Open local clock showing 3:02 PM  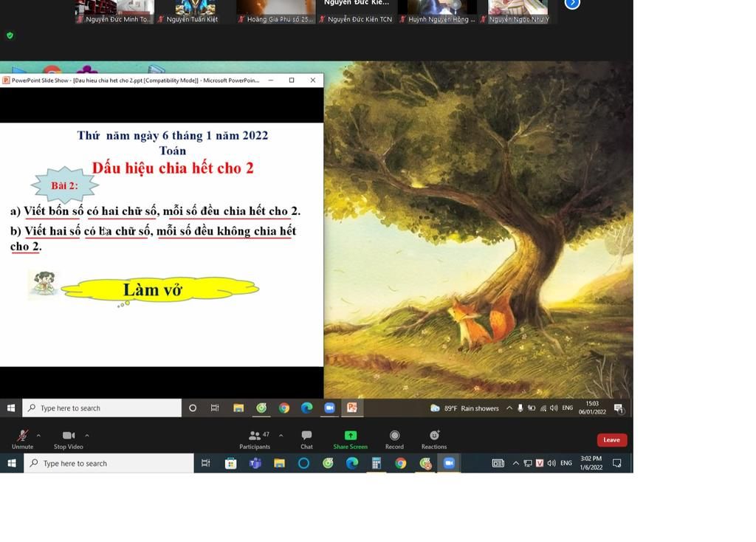pos(591,463)
